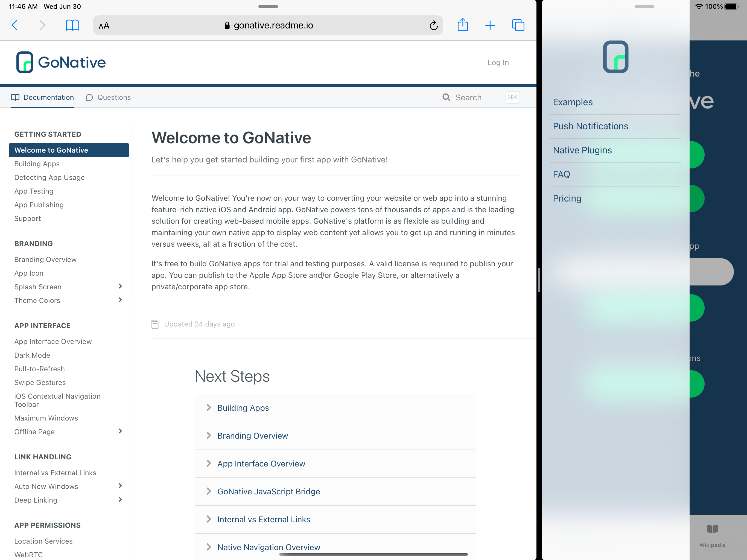The image size is (747, 560).
Task: Select the Documentation tab
Action: coord(43,97)
